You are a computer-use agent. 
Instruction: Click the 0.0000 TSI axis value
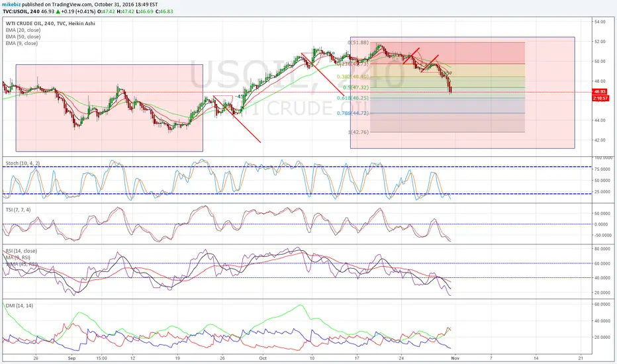tap(601, 224)
